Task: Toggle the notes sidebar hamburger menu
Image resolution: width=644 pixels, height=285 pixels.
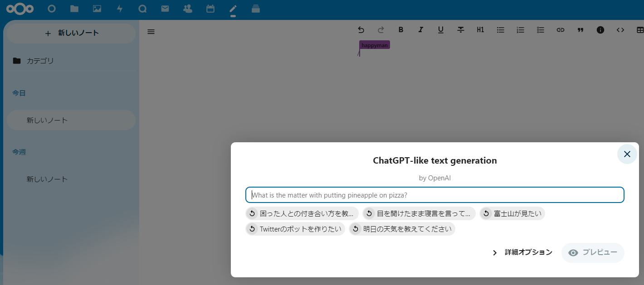Action: pyautogui.click(x=151, y=32)
